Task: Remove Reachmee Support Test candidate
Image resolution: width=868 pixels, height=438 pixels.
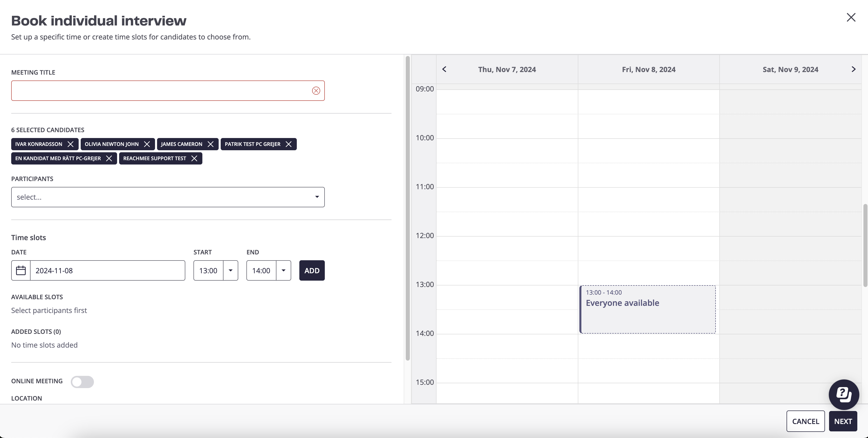Action: 194,158
